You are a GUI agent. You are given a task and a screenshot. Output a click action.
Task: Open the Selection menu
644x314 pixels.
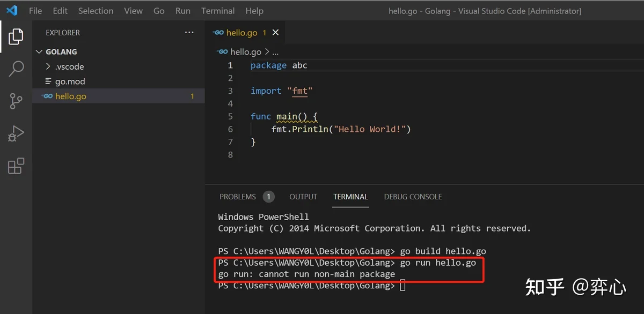tap(96, 11)
